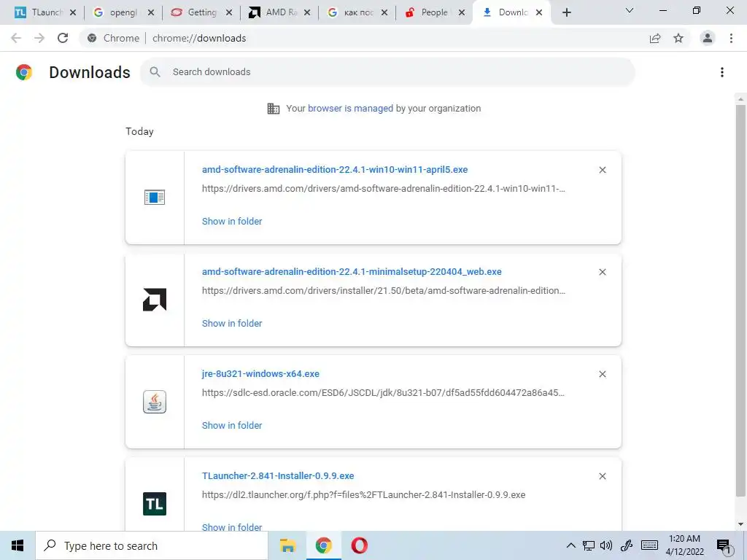This screenshot has height=560, width=747.
Task: Show the april5.exe AMD file in folder
Action: pos(232,222)
